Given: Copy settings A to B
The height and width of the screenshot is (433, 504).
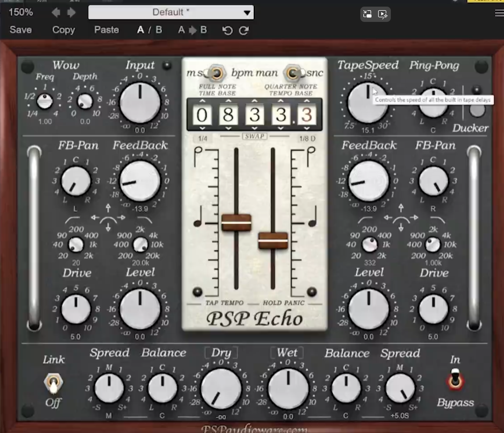Looking at the screenshot, I should pyautogui.click(x=193, y=30).
